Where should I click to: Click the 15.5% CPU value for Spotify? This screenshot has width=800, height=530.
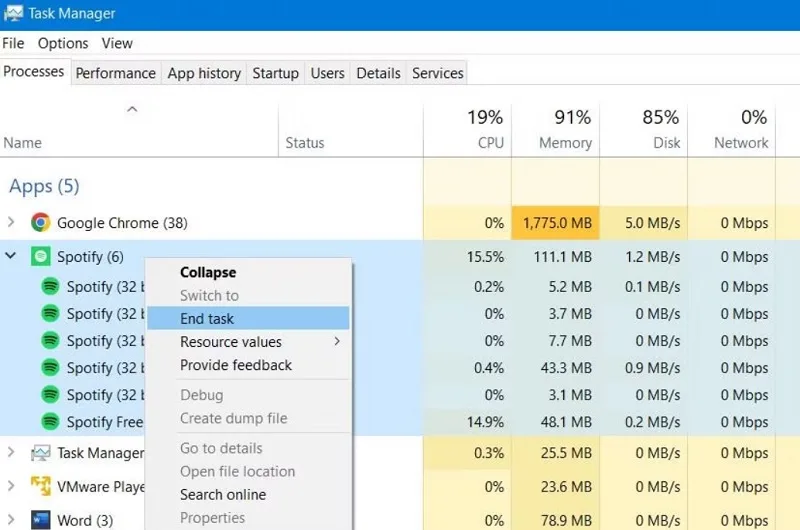coord(485,257)
